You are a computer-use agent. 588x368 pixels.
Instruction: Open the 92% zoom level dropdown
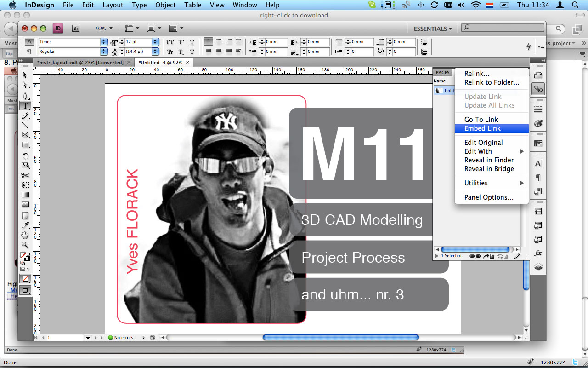pos(104,29)
